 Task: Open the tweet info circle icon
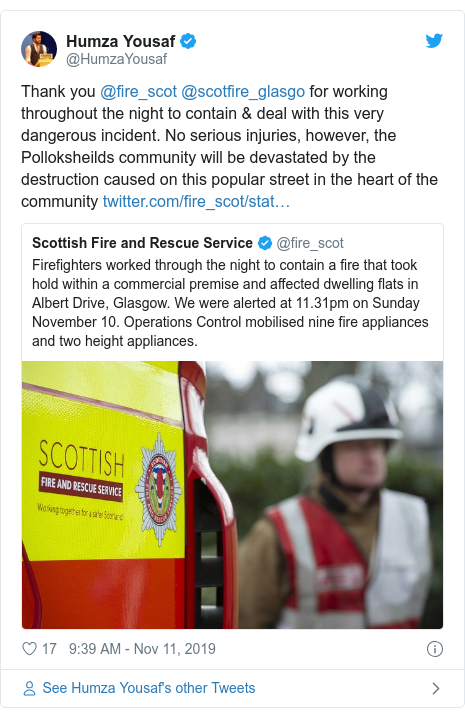coord(434,649)
